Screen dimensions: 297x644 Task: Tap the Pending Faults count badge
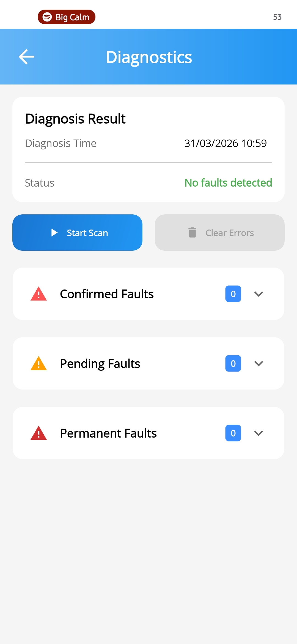[233, 364]
